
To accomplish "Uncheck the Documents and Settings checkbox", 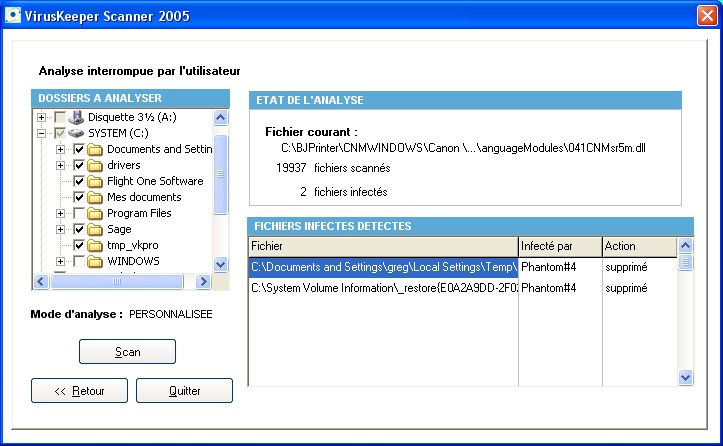I will (79, 149).
